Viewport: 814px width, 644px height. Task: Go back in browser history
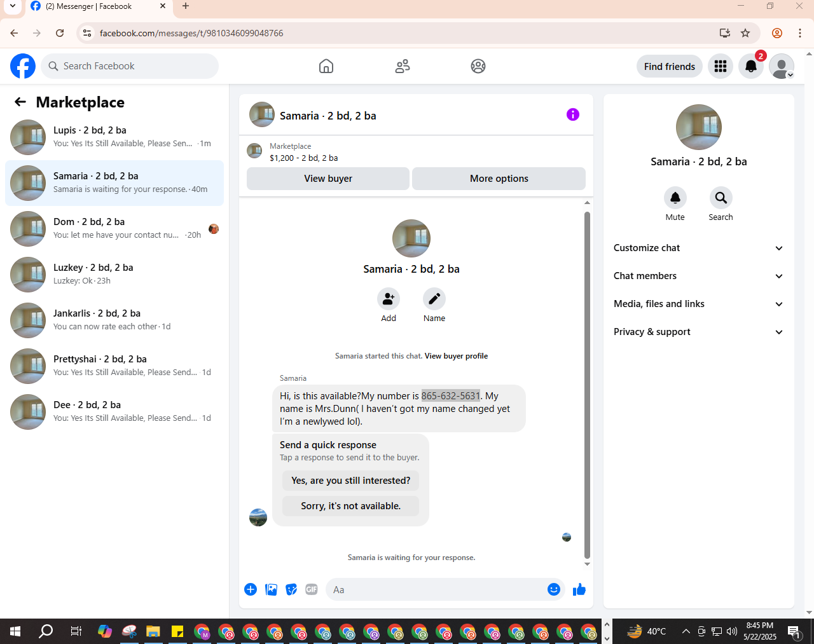(14, 33)
